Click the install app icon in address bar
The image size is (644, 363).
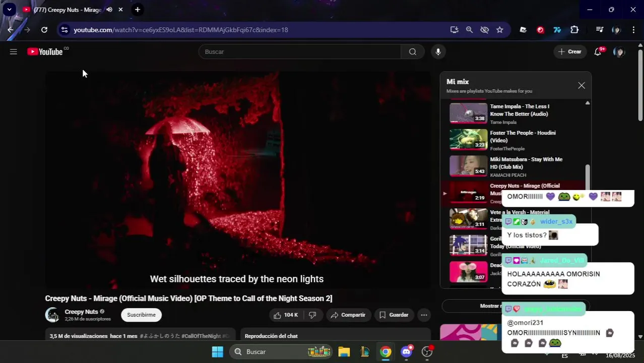(x=454, y=30)
